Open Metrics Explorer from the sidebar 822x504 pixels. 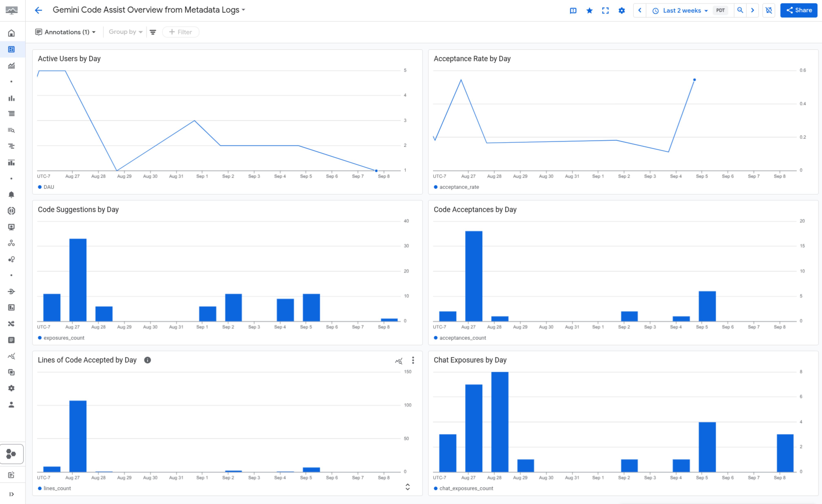(x=11, y=66)
